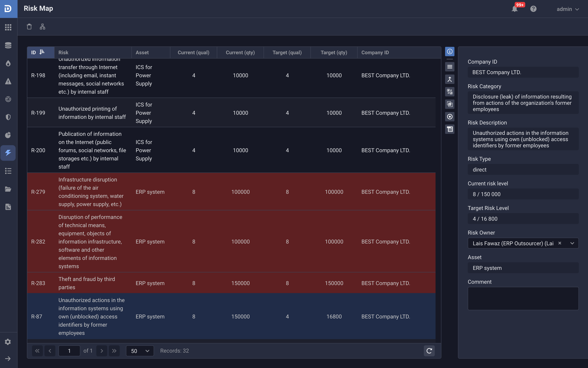The height and width of the screenshot is (368, 588).
Task: Click the trash delete icon in toolbar
Action: 29,27
